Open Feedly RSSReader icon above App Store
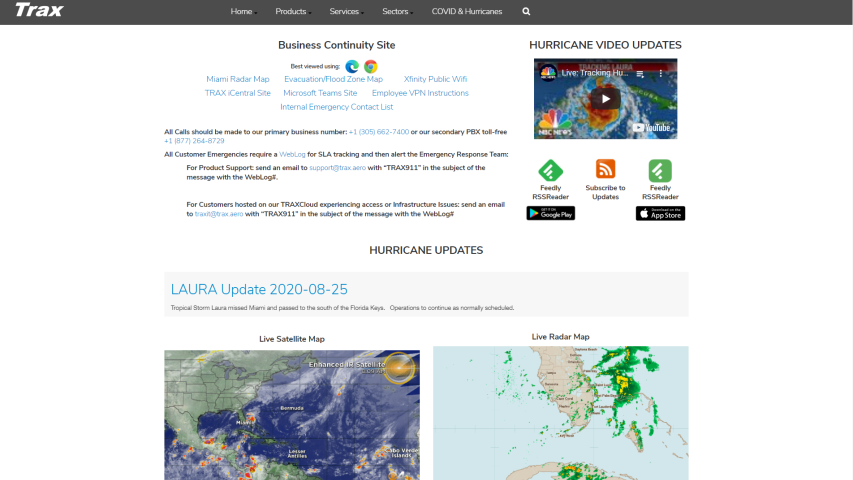Image resolution: width=853 pixels, height=480 pixels. pyautogui.click(x=660, y=169)
